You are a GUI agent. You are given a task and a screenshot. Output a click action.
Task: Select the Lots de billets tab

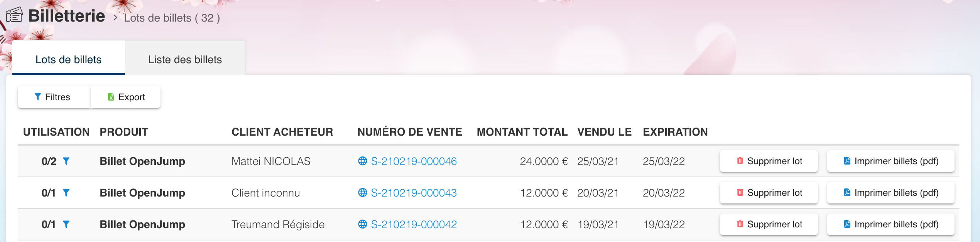[x=68, y=60]
